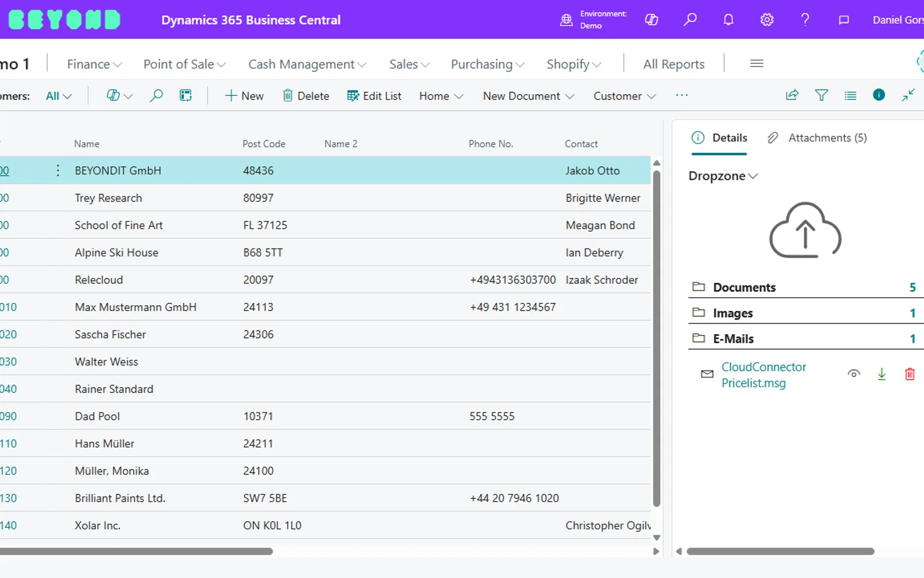Open the Copilot icon in the header
The width and height of the screenshot is (924, 578).
pyautogui.click(x=651, y=20)
